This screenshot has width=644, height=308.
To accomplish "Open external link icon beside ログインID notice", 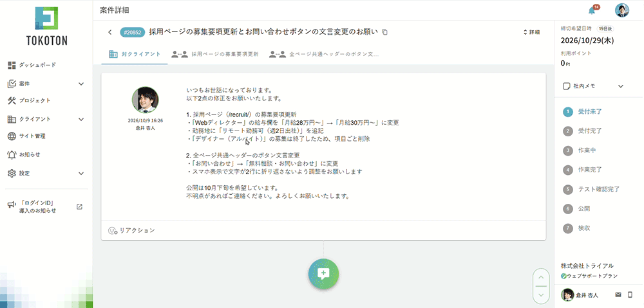I will [80, 206].
